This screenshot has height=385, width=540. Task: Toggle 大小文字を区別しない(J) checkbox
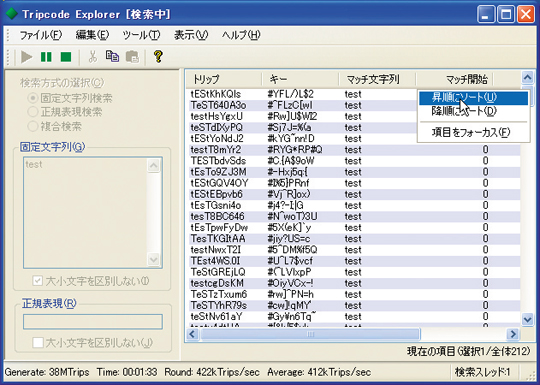tap(38, 342)
